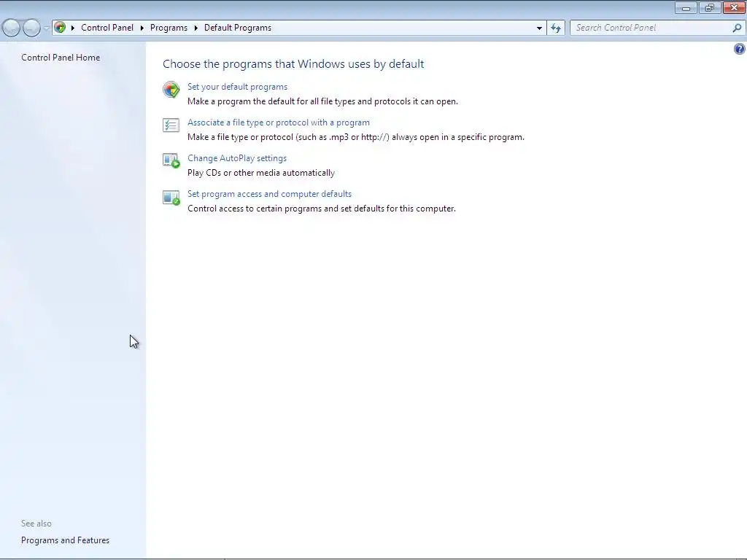Restore down the window
Screen dimensions: 747x560
coord(710,7)
